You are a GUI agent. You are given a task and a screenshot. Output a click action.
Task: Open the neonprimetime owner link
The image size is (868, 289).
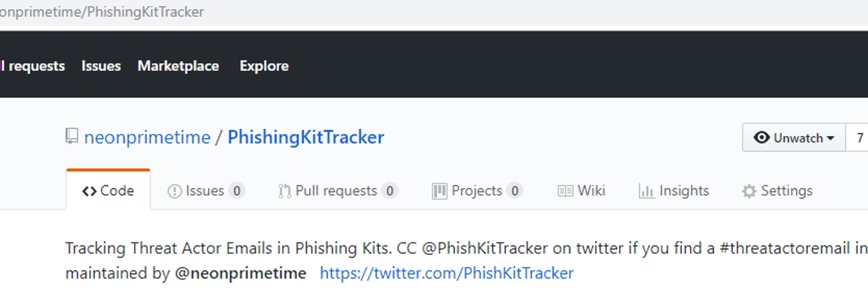tap(147, 137)
